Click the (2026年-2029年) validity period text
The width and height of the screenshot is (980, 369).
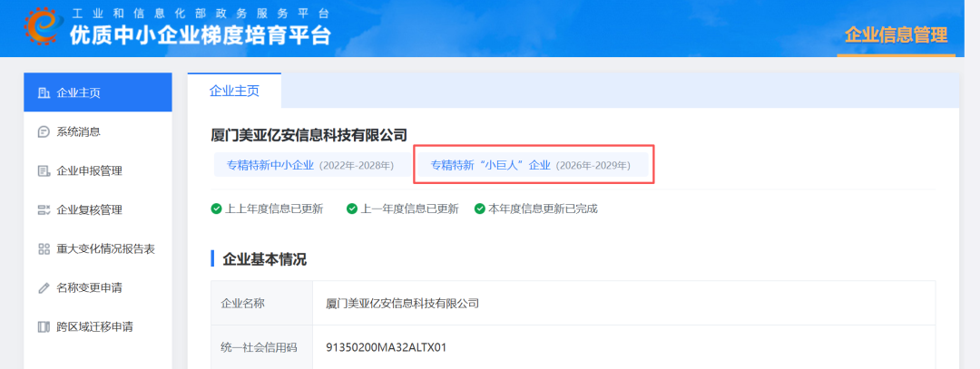click(x=593, y=166)
